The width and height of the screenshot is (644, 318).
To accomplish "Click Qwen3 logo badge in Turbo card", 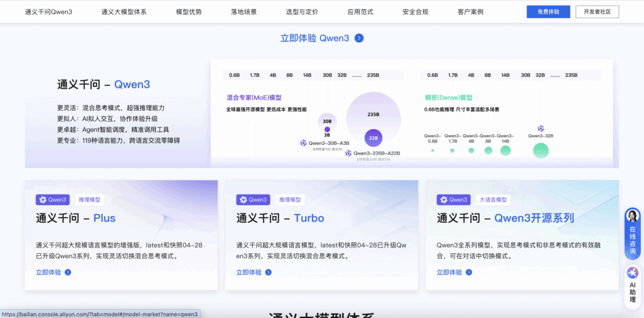I will (253, 200).
